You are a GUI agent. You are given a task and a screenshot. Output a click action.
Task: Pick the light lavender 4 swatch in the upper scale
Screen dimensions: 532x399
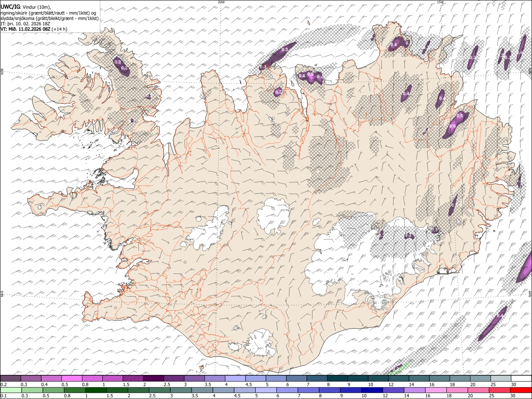click(x=234, y=379)
